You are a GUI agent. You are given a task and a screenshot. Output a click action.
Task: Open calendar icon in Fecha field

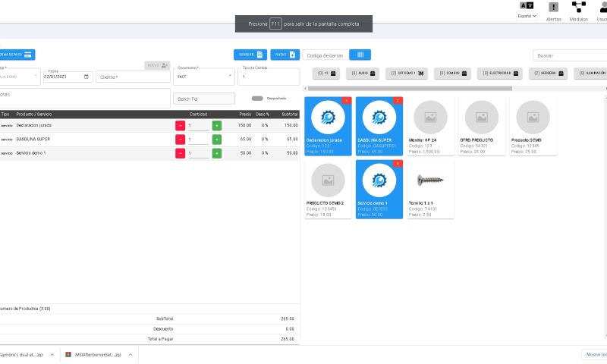coord(86,77)
